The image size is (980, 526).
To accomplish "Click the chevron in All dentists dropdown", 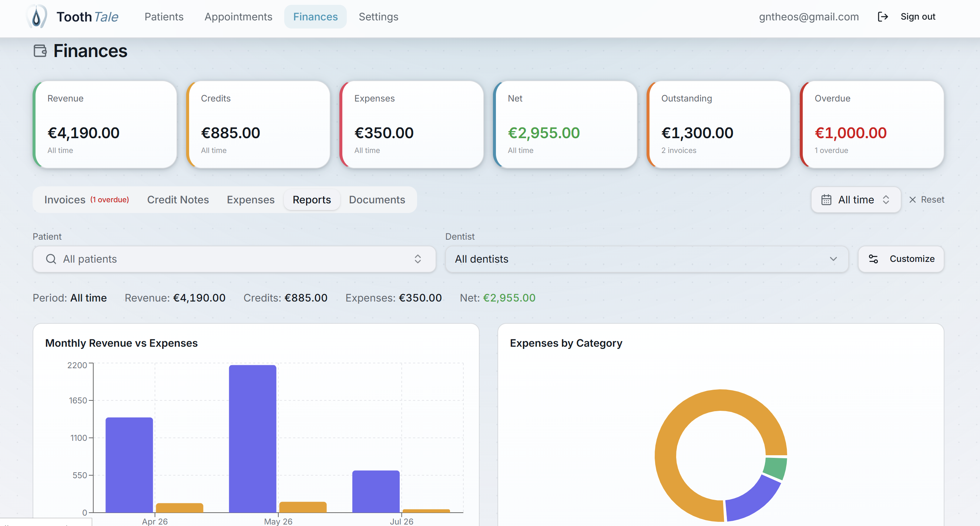I will coord(833,259).
